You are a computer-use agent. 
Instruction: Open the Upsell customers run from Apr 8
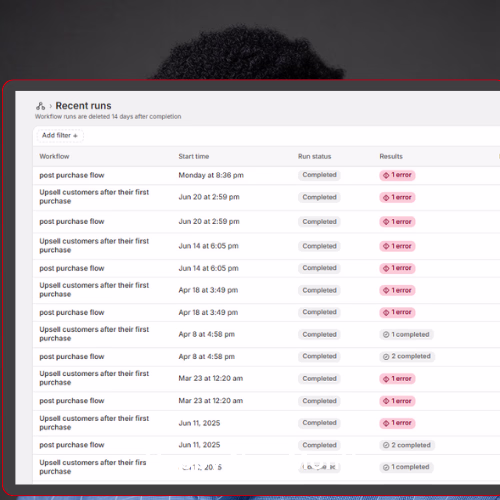pos(94,334)
